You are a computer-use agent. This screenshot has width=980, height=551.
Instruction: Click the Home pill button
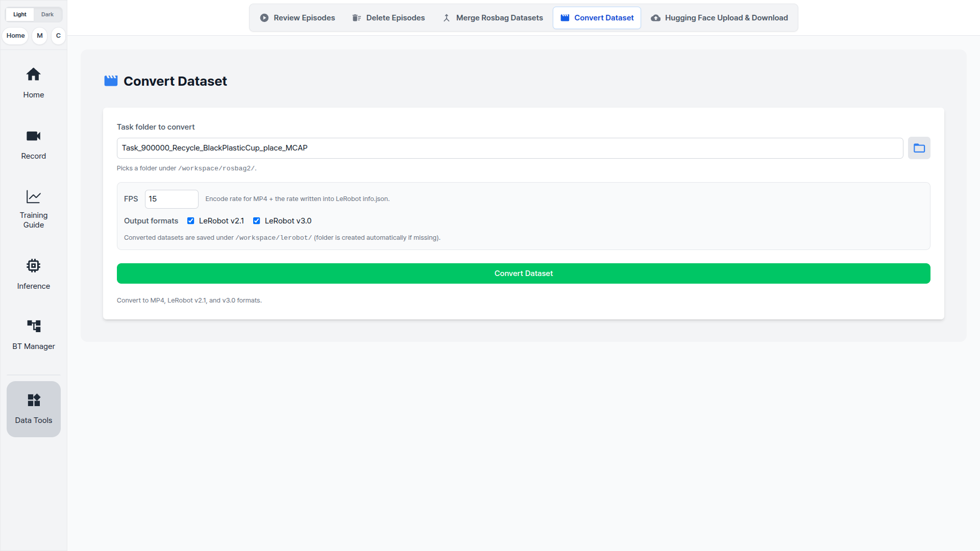(x=16, y=36)
